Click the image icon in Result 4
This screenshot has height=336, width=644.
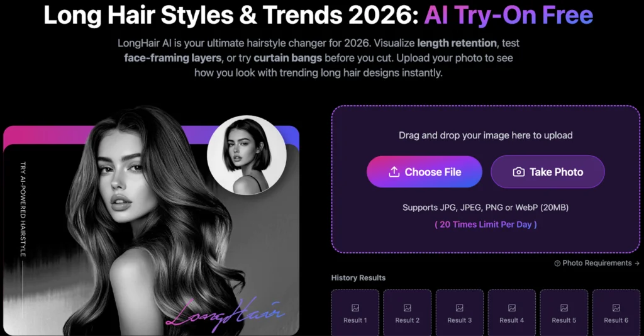(512, 308)
